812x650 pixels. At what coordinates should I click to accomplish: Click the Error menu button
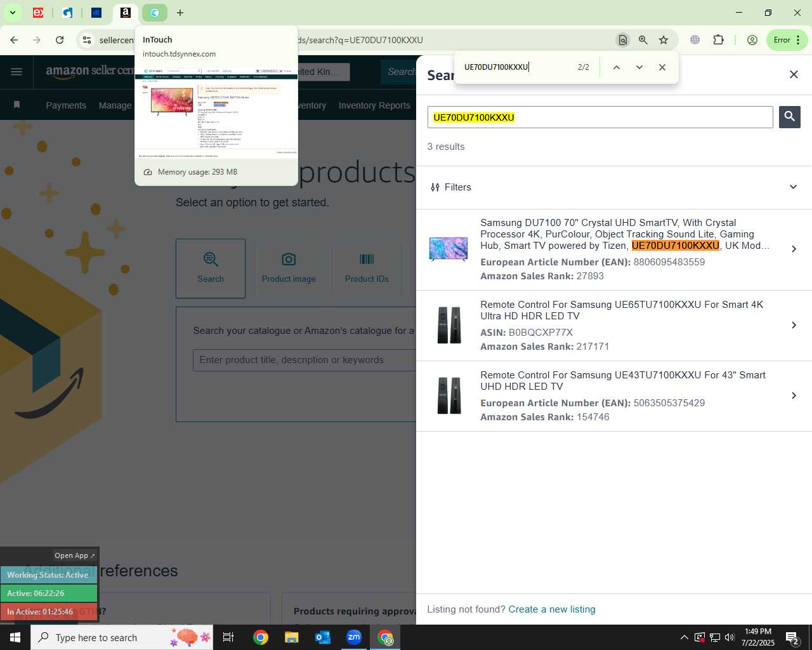[787, 40]
